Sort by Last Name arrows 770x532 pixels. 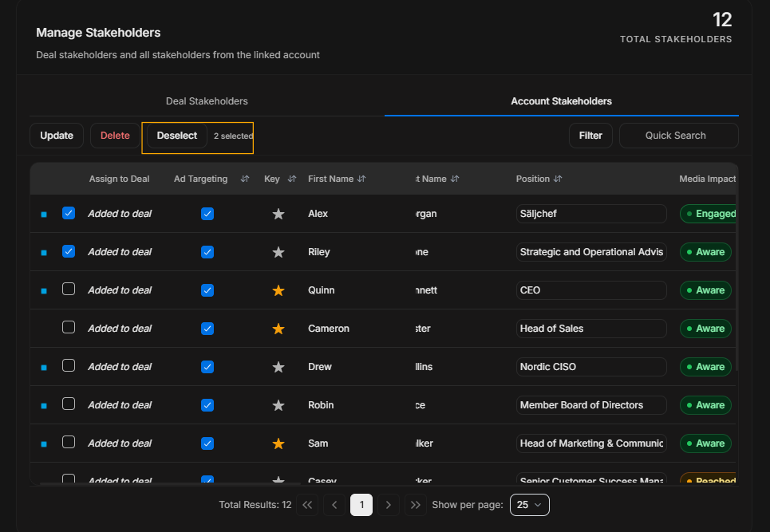[455, 179]
